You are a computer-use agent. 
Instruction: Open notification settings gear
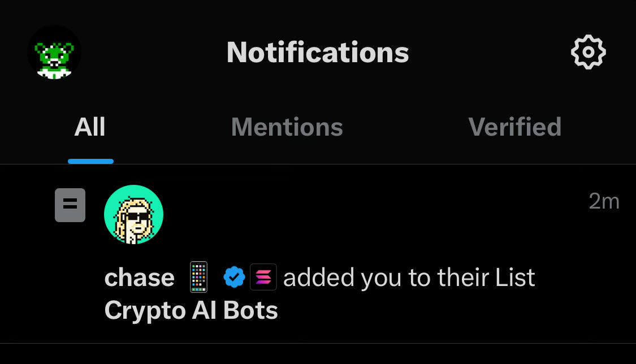588,52
